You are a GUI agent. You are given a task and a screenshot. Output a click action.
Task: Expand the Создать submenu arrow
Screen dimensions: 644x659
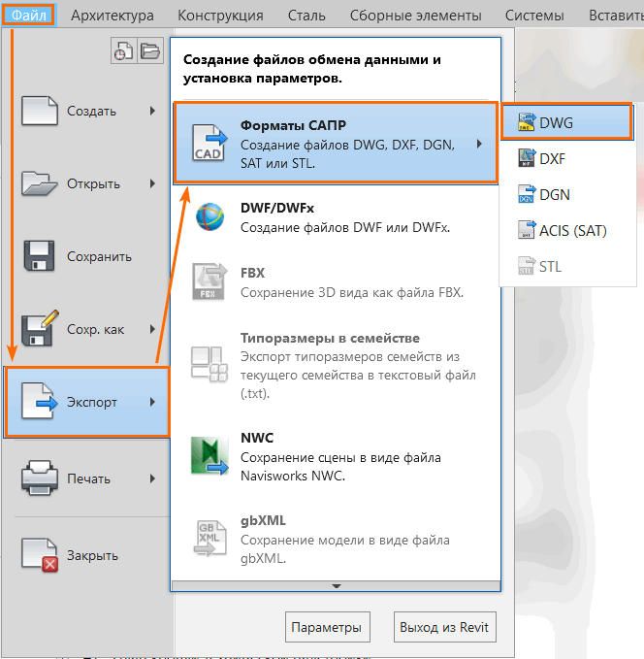click(x=152, y=111)
